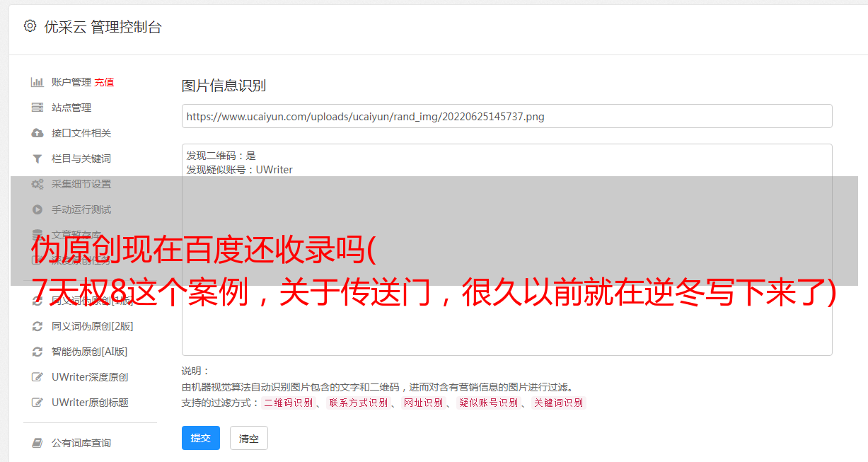Click the play icon for 手动运行测试
Image resolution: width=868 pixels, height=462 pixels.
pyautogui.click(x=37, y=209)
